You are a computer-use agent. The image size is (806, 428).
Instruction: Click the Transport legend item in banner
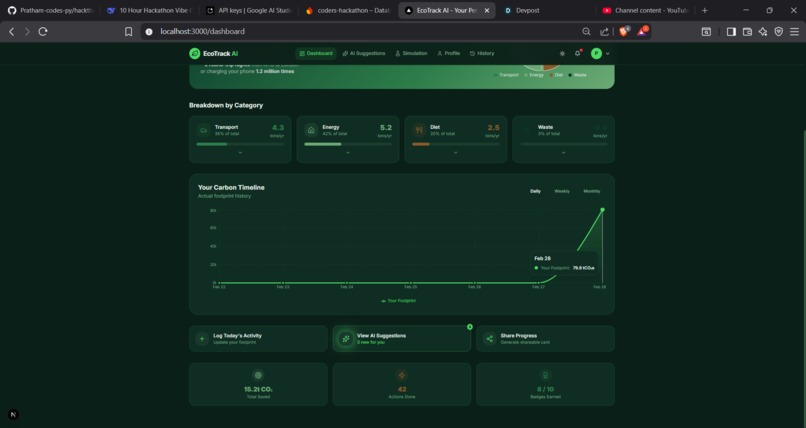pyautogui.click(x=506, y=75)
